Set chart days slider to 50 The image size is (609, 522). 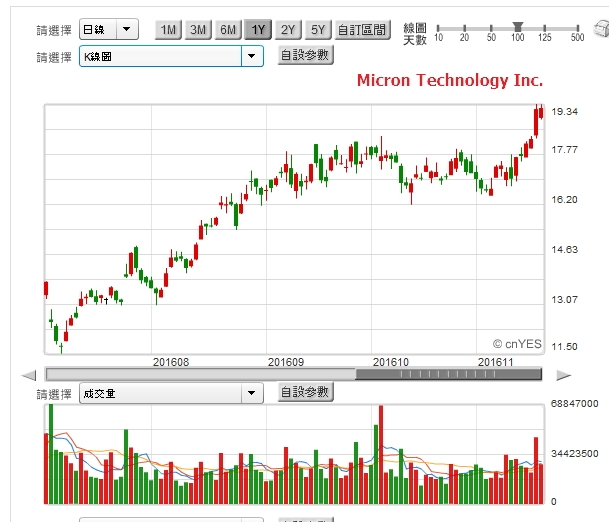[491, 28]
